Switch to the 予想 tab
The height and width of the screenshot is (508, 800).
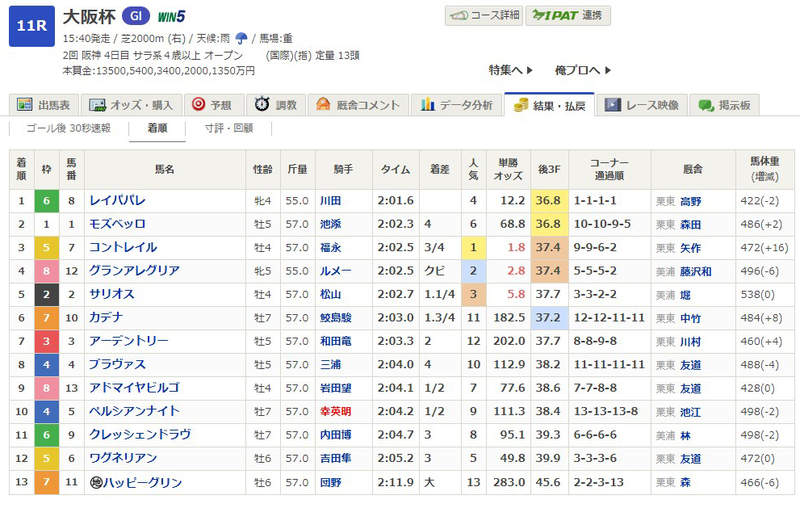coord(213,105)
